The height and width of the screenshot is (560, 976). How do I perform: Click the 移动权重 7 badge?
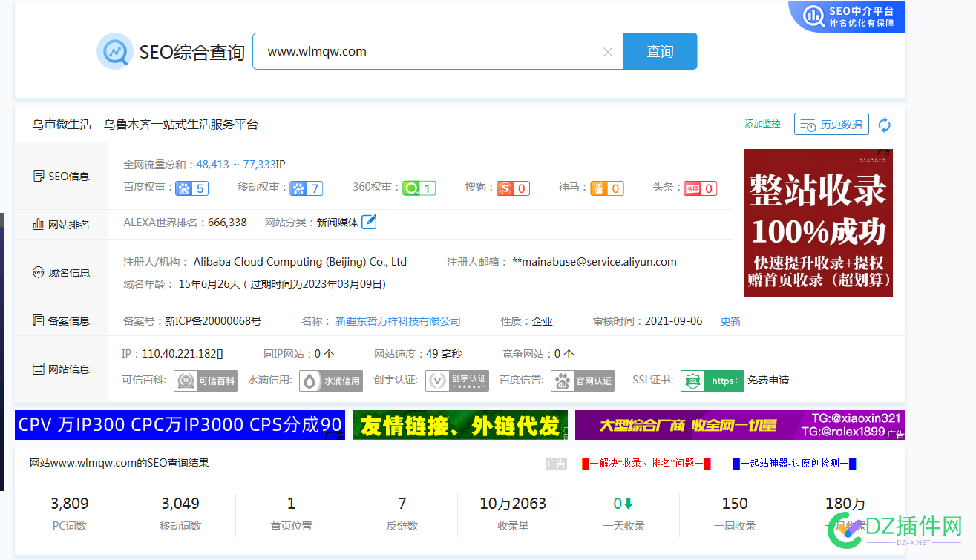click(x=306, y=188)
